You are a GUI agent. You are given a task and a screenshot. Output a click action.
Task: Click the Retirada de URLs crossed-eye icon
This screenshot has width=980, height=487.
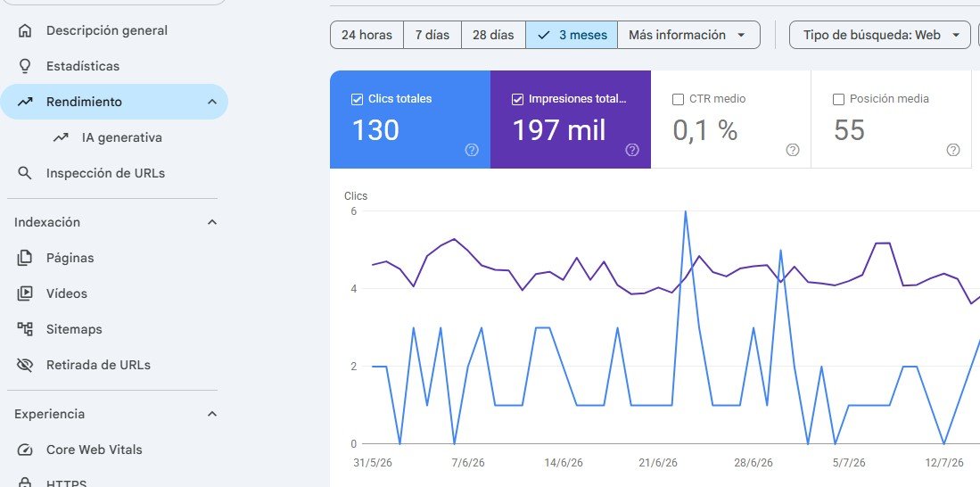coord(25,365)
